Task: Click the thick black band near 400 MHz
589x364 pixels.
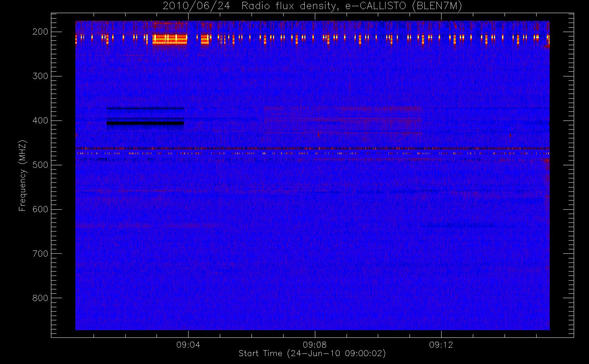Action: pyautogui.click(x=145, y=123)
